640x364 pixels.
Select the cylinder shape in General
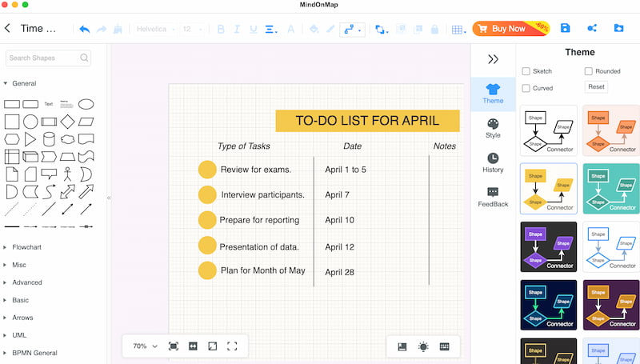tap(49, 139)
